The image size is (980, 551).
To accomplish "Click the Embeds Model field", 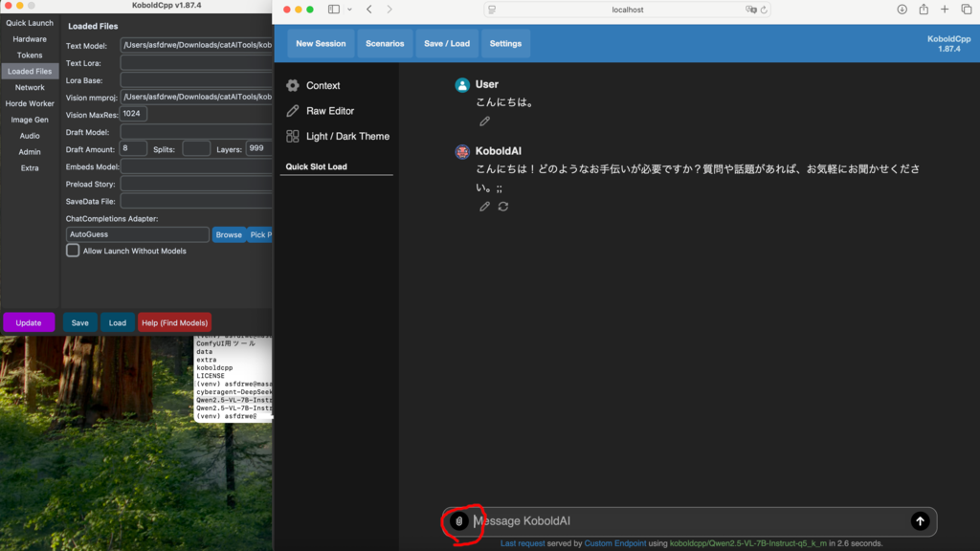I will [196, 166].
